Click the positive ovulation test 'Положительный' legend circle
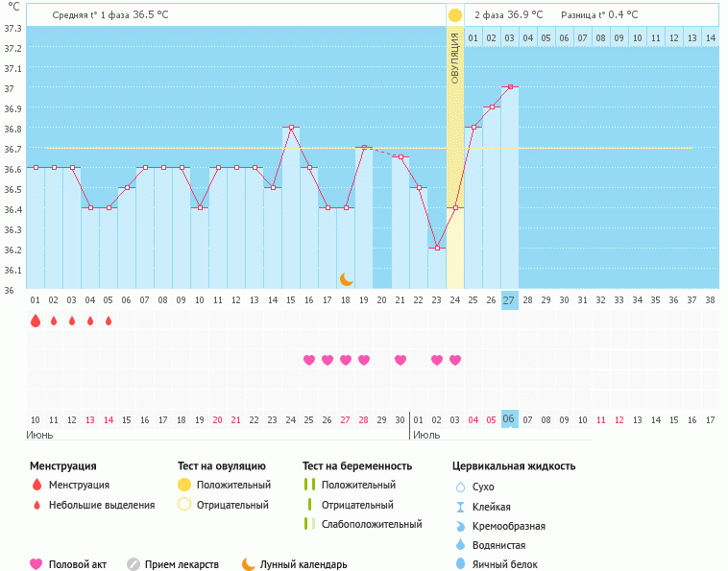This screenshot has height=571, width=728. (184, 485)
